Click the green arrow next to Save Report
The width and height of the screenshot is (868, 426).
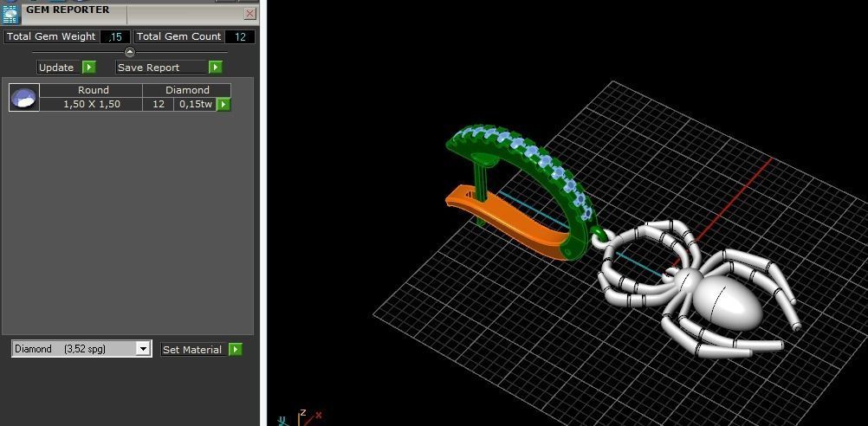point(216,68)
